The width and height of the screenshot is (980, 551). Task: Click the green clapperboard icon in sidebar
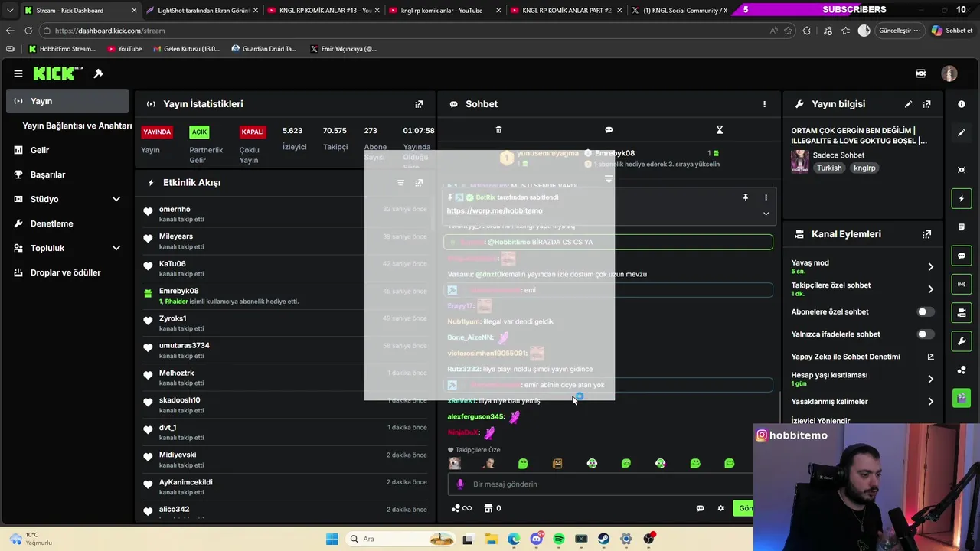coord(962,398)
